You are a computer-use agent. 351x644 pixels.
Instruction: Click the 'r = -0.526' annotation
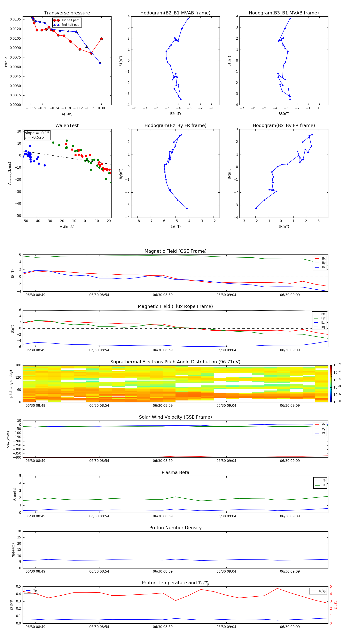click(35, 137)
